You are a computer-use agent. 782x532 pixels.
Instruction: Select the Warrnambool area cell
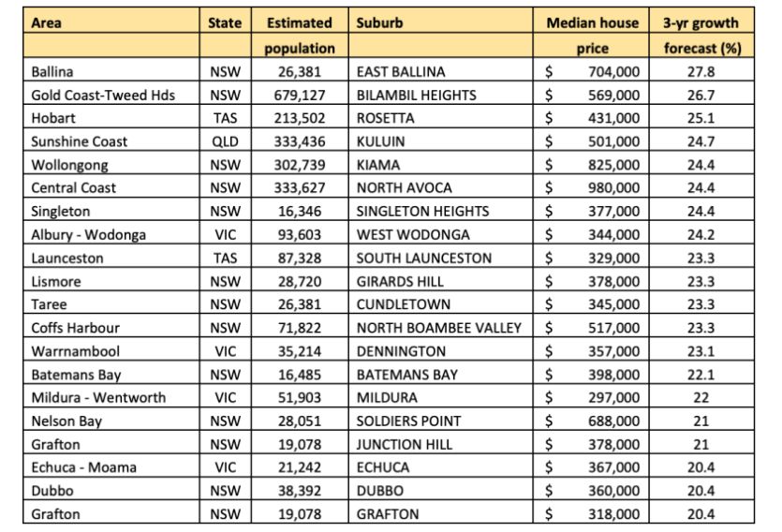111,350
